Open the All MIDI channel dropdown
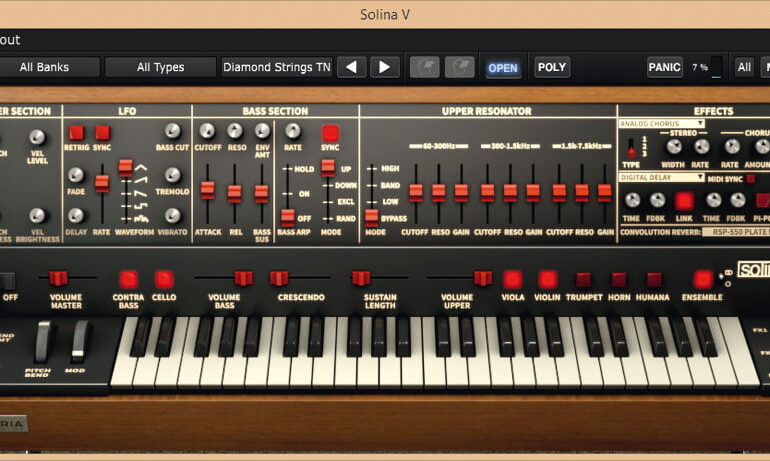 click(744, 67)
